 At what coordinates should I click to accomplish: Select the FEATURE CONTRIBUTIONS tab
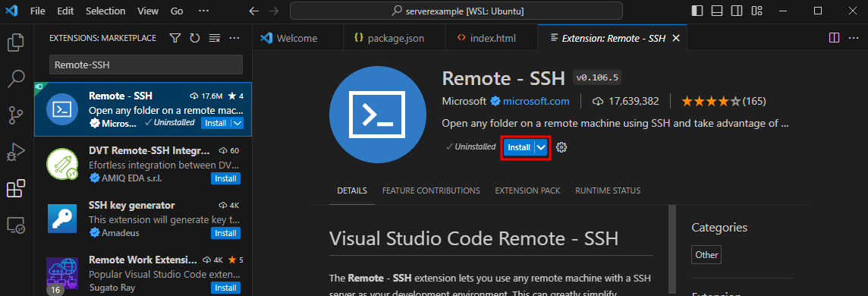(431, 191)
